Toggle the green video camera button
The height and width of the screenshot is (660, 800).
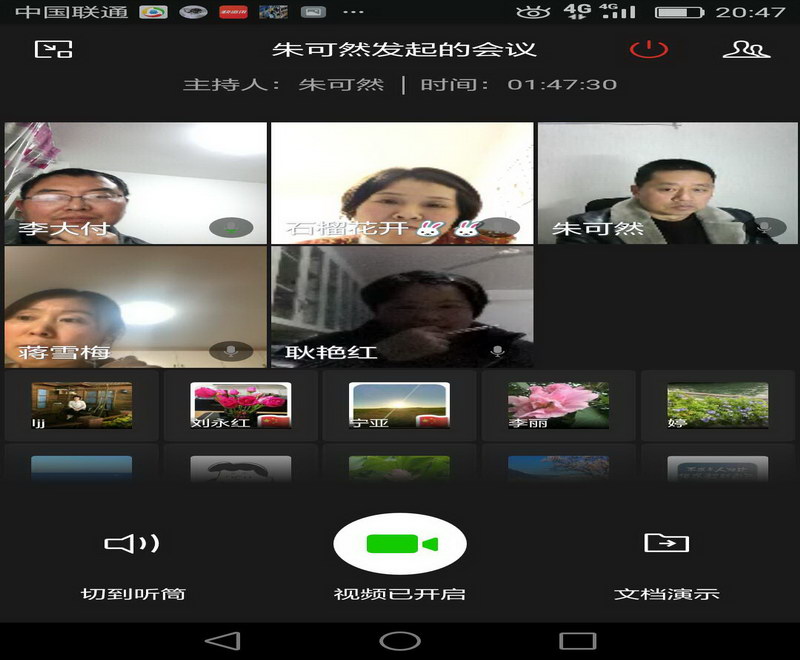click(400, 544)
